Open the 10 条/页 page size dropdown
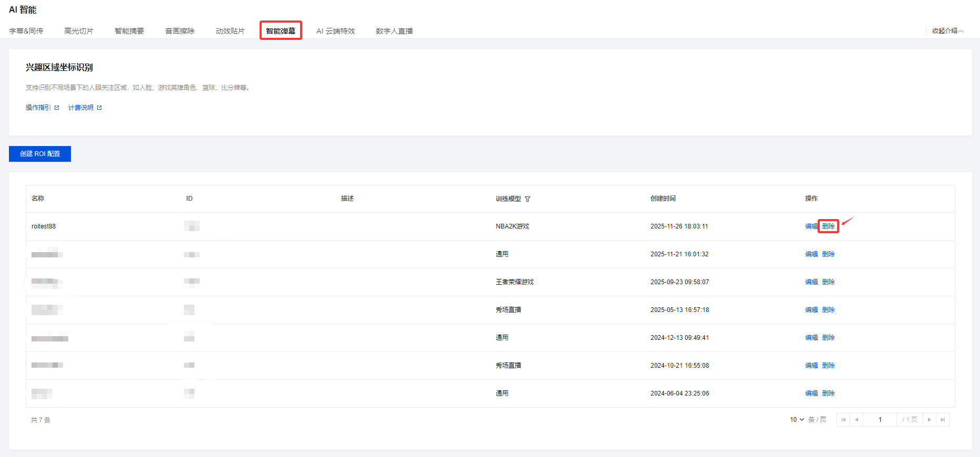The width and height of the screenshot is (980, 457). [797, 420]
